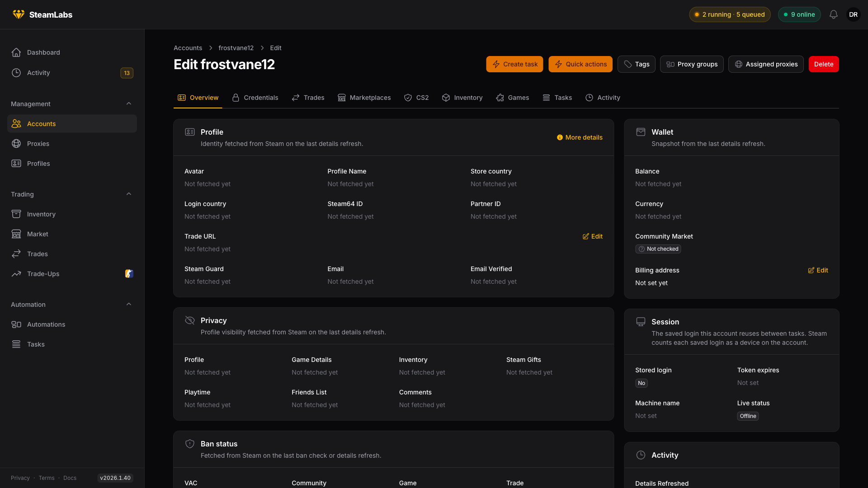This screenshot has width=868, height=488.
Task: Click the More details info icon
Action: coord(560,137)
